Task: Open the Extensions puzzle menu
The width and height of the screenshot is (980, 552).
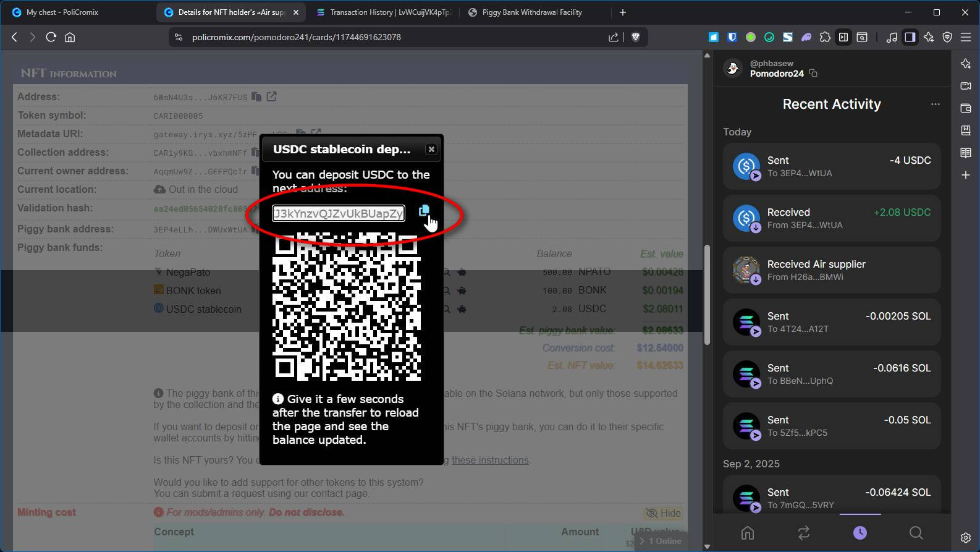Action: point(825,37)
